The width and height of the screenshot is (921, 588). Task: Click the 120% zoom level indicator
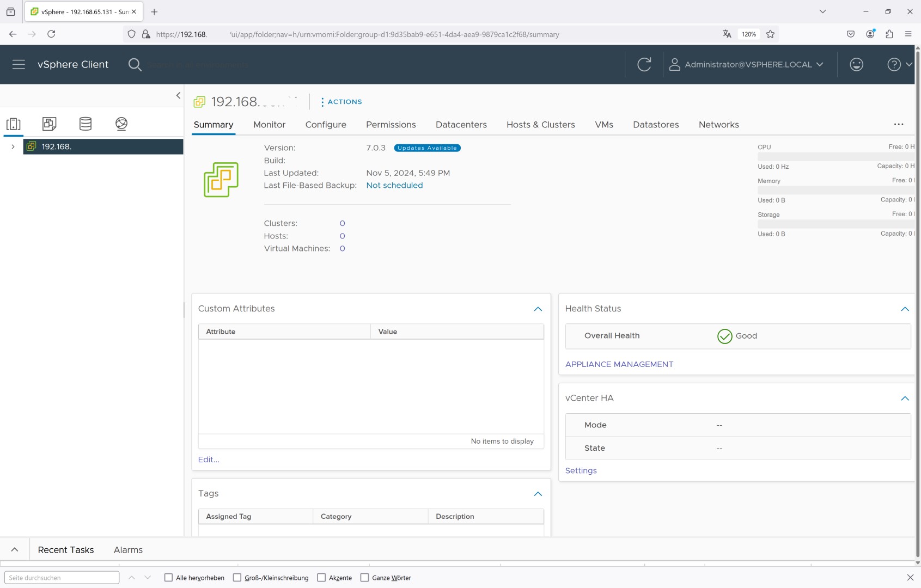(x=748, y=34)
